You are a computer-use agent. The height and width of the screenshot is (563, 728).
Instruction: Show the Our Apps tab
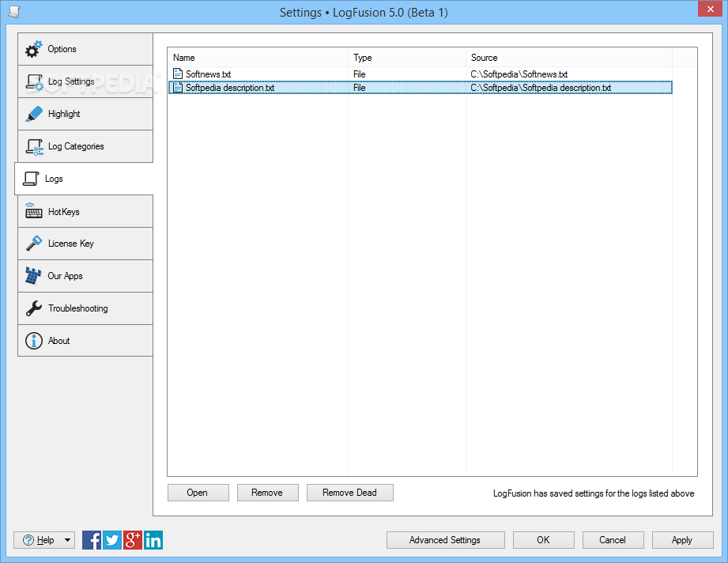click(x=85, y=276)
